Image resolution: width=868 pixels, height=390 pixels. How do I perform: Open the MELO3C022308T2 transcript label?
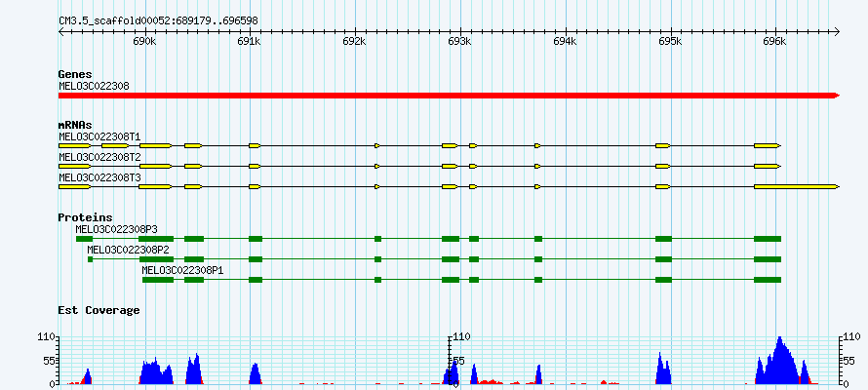[x=99, y=157]
